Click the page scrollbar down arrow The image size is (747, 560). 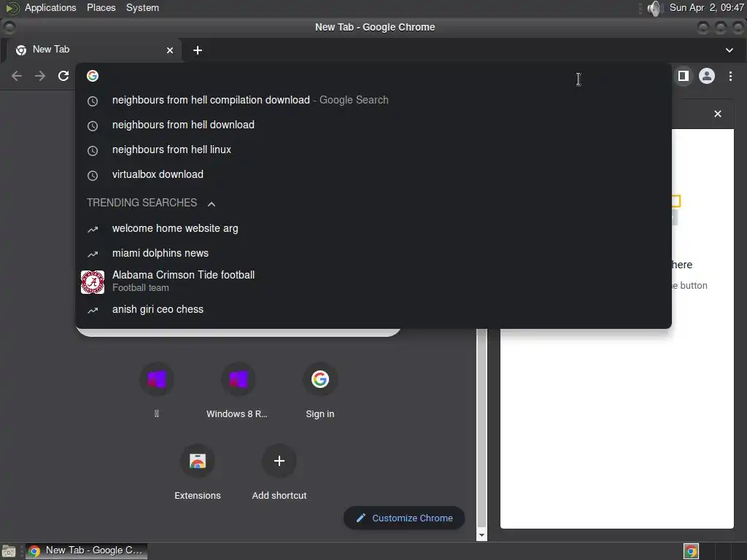pos(481,535)
